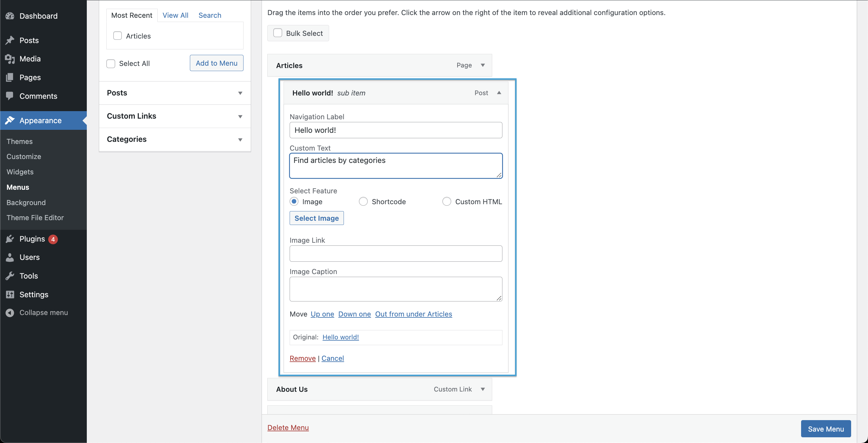The image size is (868, 443).
Task: Click the Image Caption textarea
Action: tap(396, 289)
